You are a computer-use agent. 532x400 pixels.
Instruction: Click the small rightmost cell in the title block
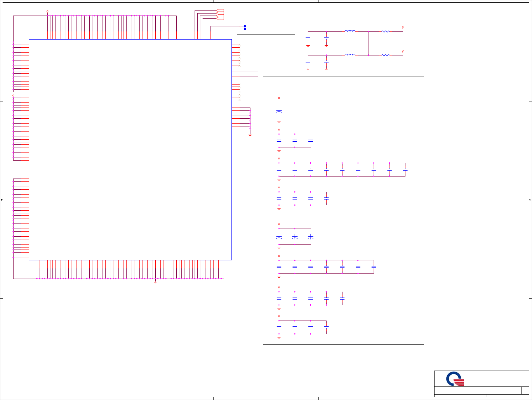coord(525,391)
